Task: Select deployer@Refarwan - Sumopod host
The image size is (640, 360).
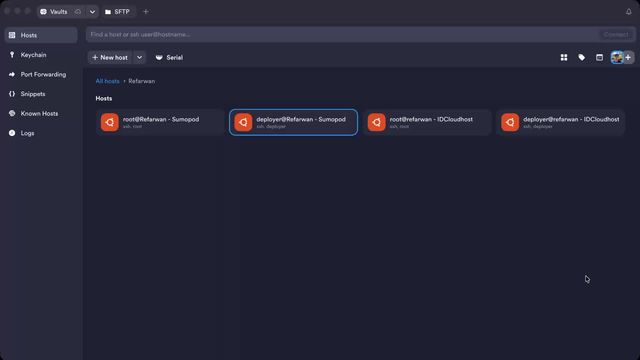Action: 293,122
